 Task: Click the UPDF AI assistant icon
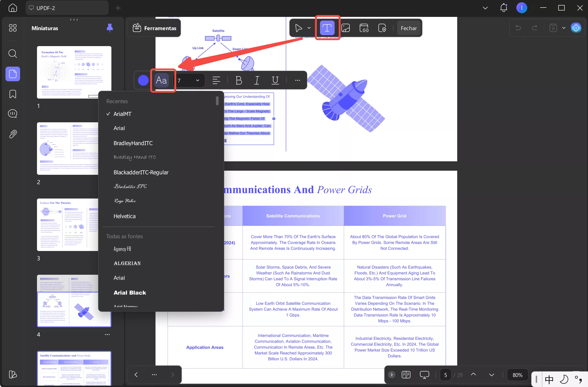point(576,28)
